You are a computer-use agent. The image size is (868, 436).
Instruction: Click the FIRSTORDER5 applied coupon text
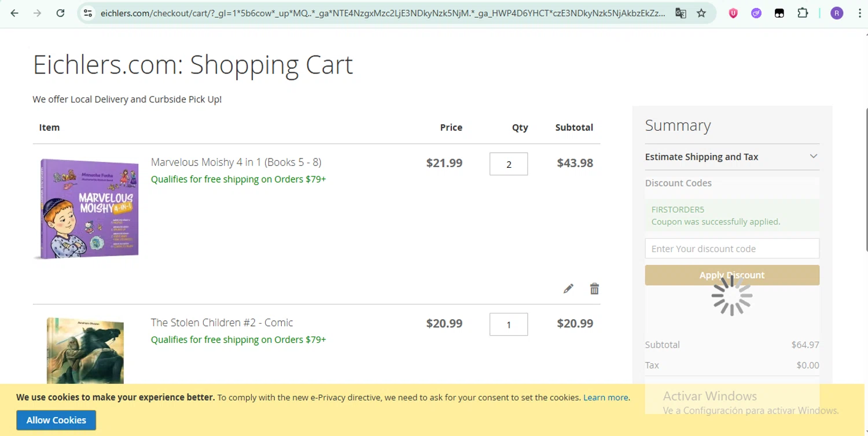678,209
